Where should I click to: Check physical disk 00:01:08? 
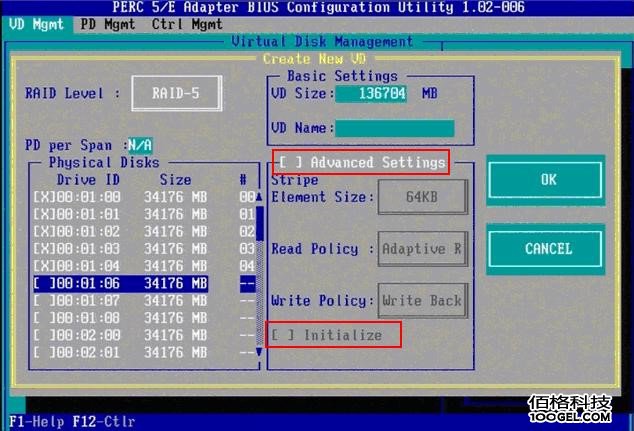click(44, 318)
